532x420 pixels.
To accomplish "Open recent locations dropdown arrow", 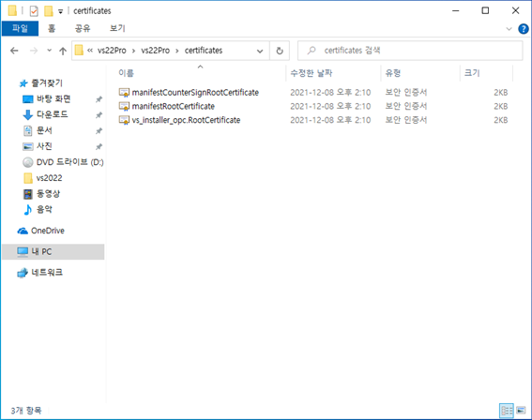I will [49, 51].
